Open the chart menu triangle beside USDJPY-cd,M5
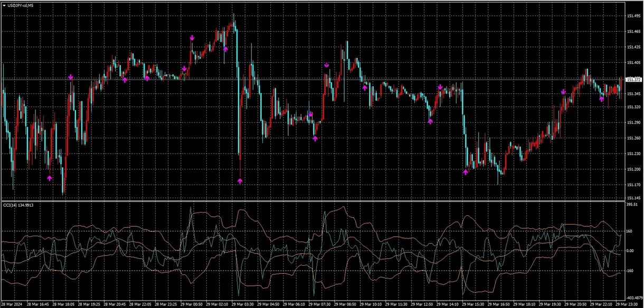 (4, 5)
